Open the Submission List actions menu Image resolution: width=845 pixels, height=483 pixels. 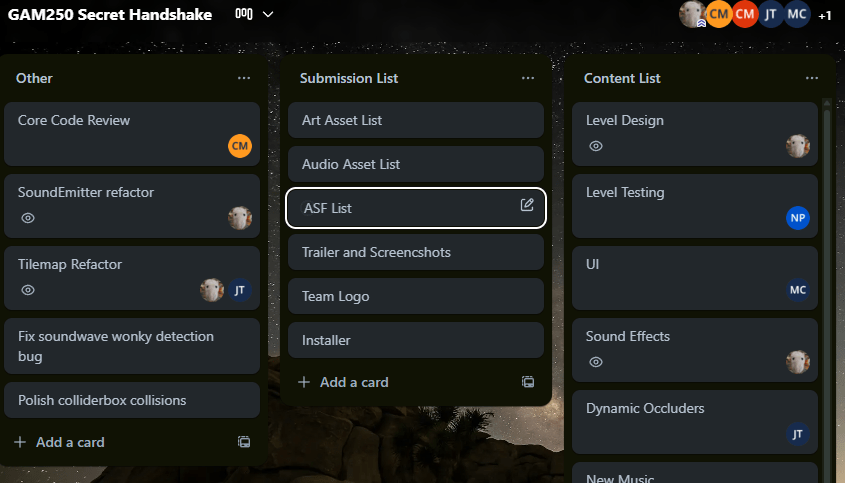pyautogui.click(x=528, y=78)
